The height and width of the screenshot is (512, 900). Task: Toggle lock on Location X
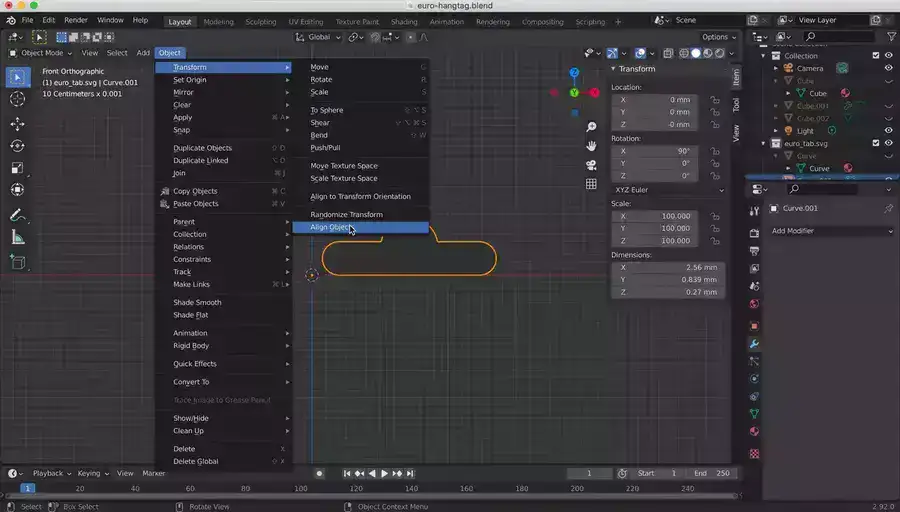pos(715,99)
